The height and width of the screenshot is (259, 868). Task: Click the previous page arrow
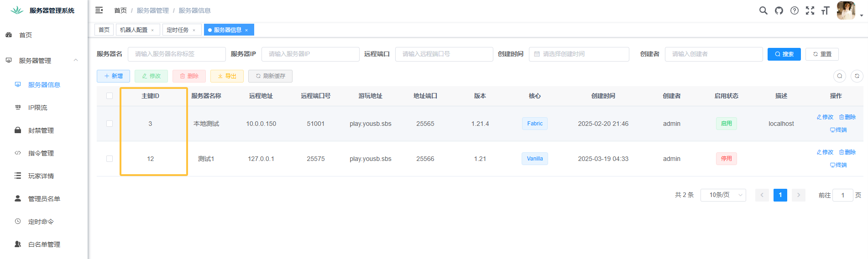point(762,195)
